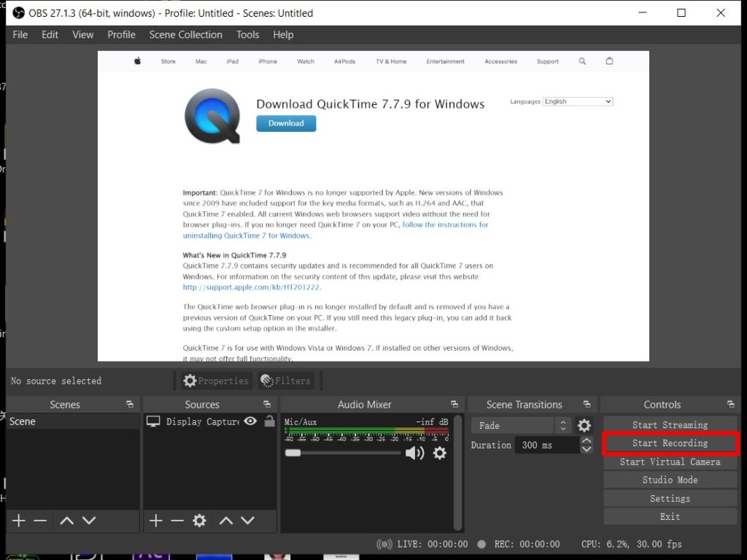Viewport: 747px width, 560px height.
Task: Click the iPhone item in the Apple nav
Action: click(x=268, y=61)
